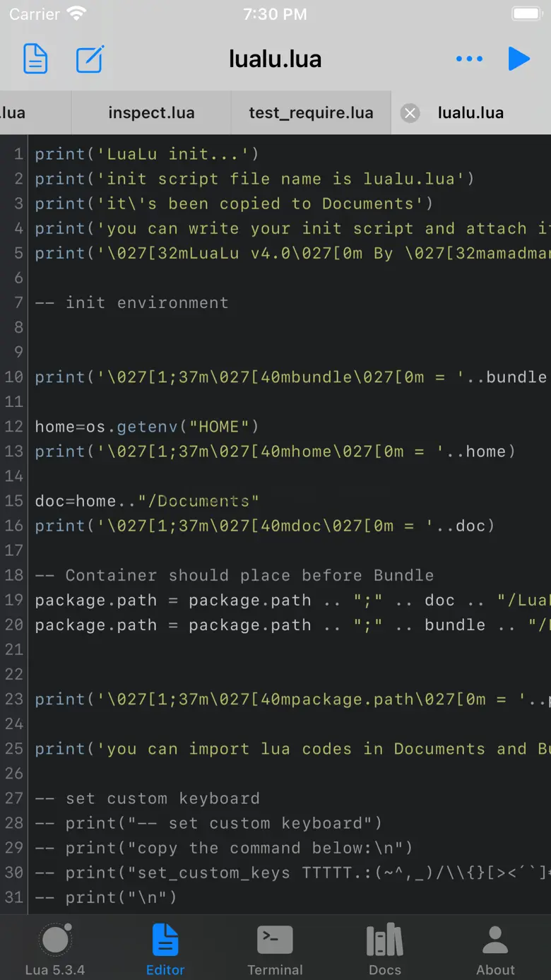Click the battery indicator in status bar
551x980 pixels.
tap(526, 14)
